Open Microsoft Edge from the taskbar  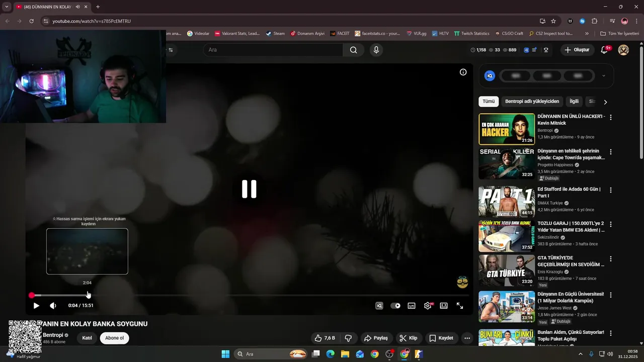pos(330,354)
